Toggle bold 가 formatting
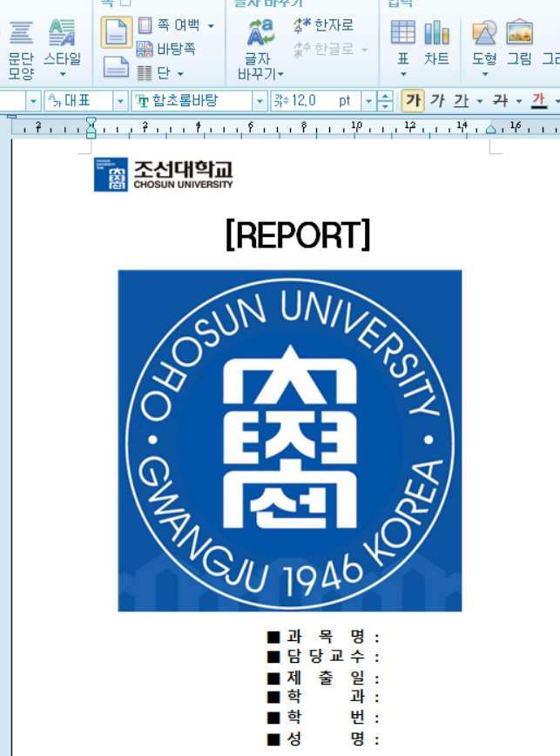Viewport: 560px width, 756px height. [x=413, y=101]
